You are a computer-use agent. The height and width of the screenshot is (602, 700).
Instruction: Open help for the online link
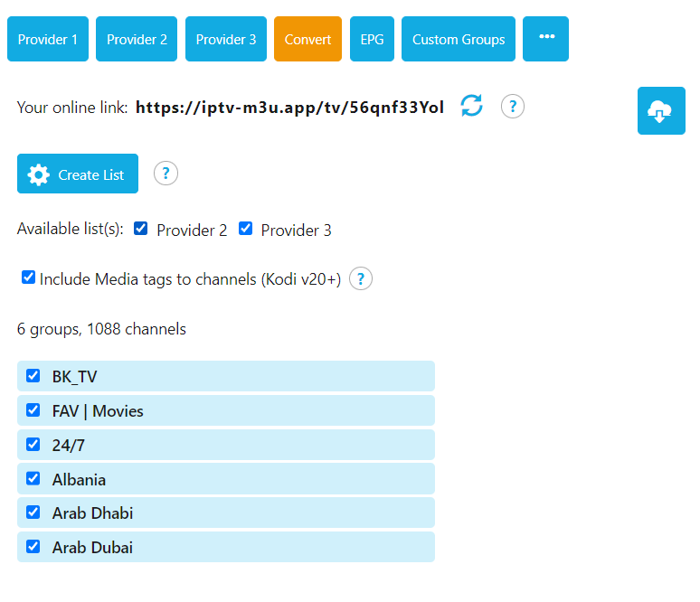coord(513,107)
